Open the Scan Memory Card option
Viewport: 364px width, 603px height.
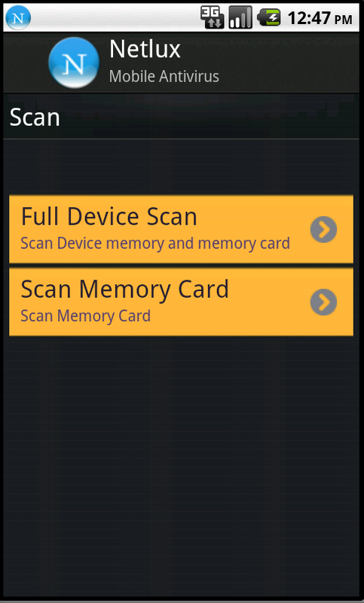[181, 302]
